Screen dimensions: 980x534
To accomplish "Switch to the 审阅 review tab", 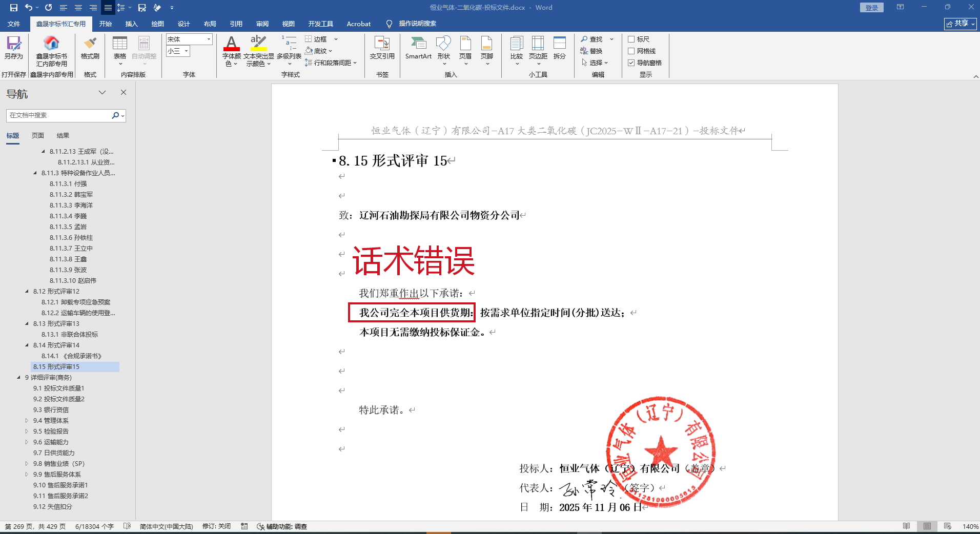I will (262, 24).
